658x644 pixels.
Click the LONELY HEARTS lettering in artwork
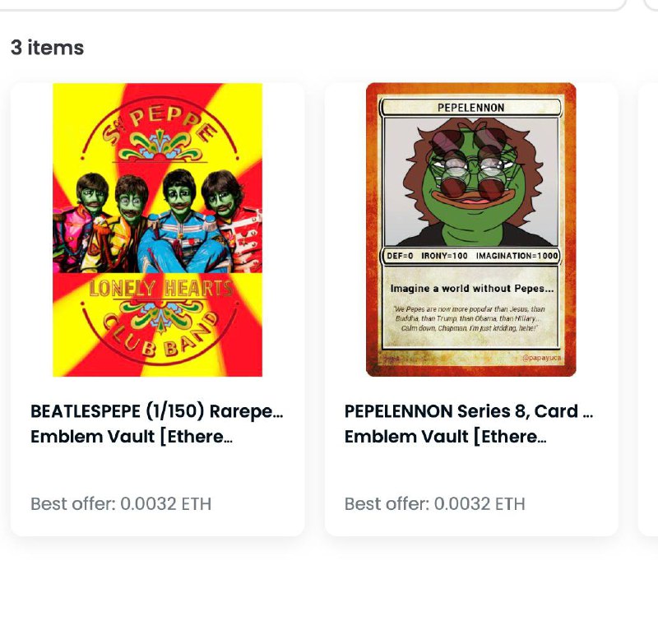pos(160,288)
